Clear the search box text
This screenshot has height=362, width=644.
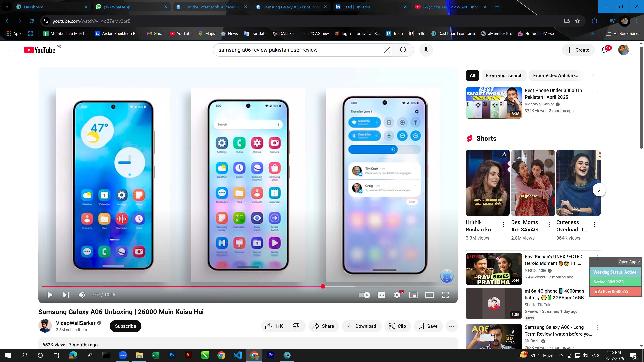387,50
